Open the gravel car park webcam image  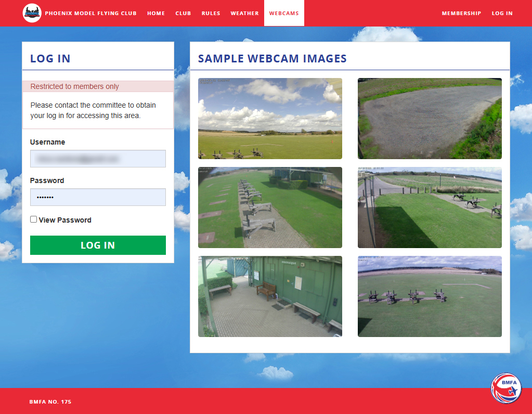click(x=430, y=119)
